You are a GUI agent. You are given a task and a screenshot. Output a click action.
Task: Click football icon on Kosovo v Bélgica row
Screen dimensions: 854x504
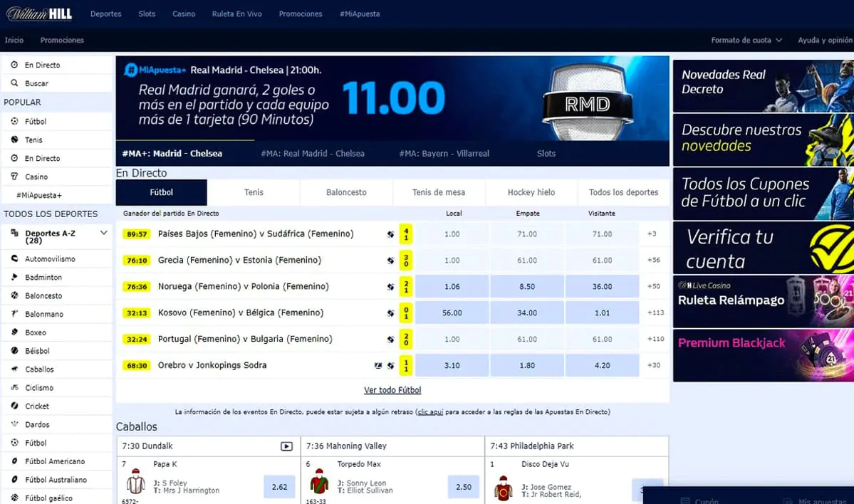pos(390,313)
